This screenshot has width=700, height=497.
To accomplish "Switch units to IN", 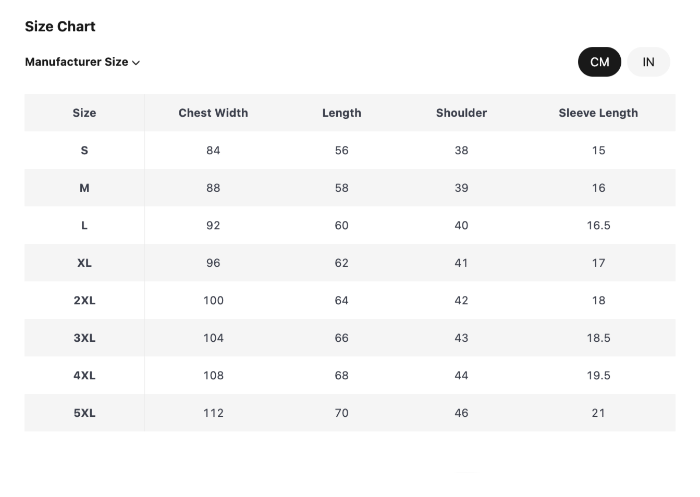I will point(648,62).
